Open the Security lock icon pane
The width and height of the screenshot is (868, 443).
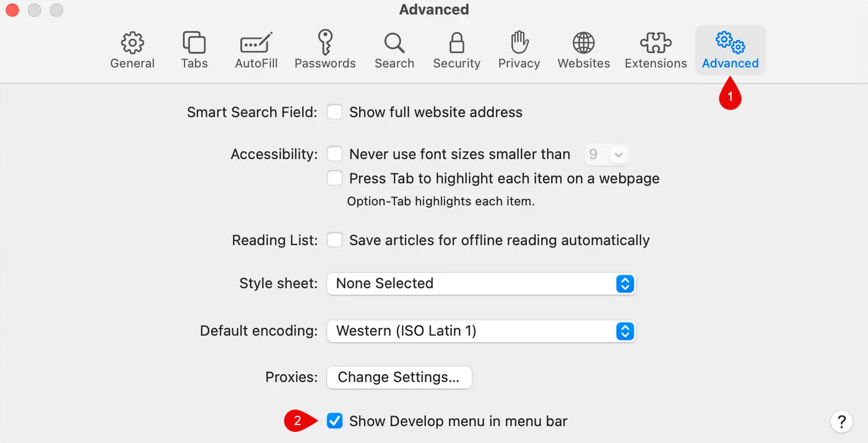457,51
